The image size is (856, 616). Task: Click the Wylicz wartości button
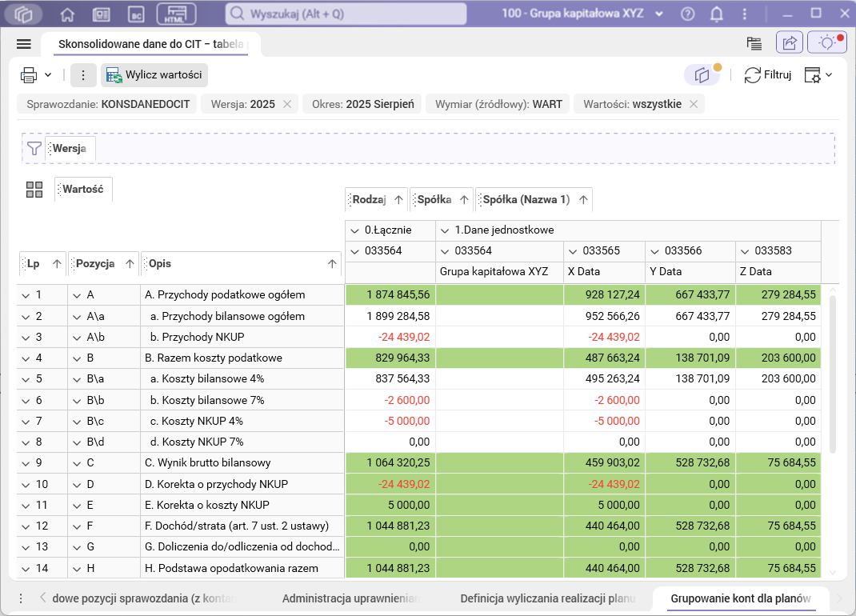click(154, 75)
